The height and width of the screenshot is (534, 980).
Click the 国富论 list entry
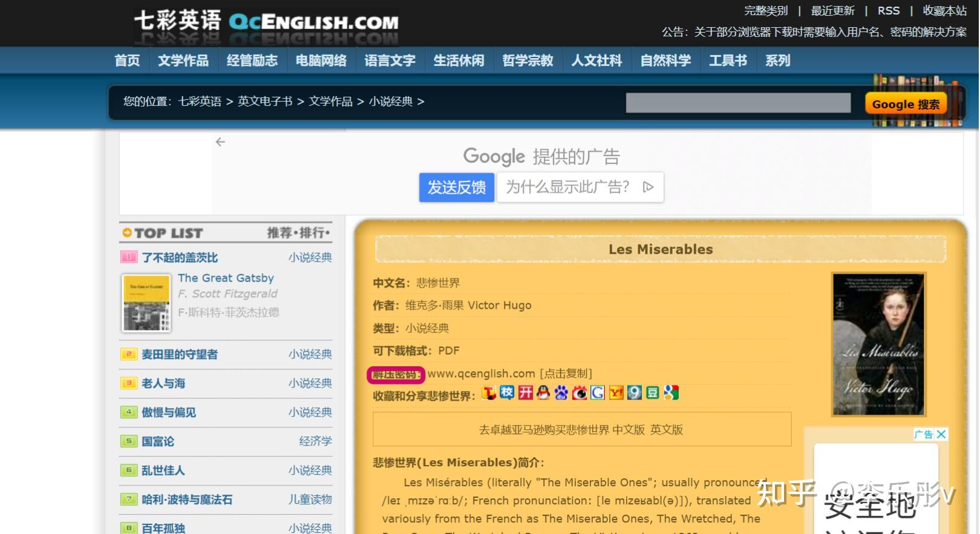click(x=158, y=441)
